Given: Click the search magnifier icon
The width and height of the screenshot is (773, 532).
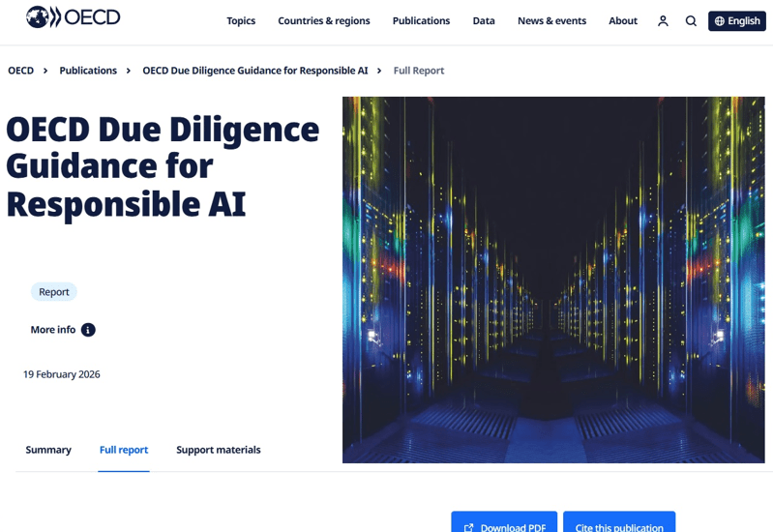Looking at the screenshot, I should (x=691, y=20).
